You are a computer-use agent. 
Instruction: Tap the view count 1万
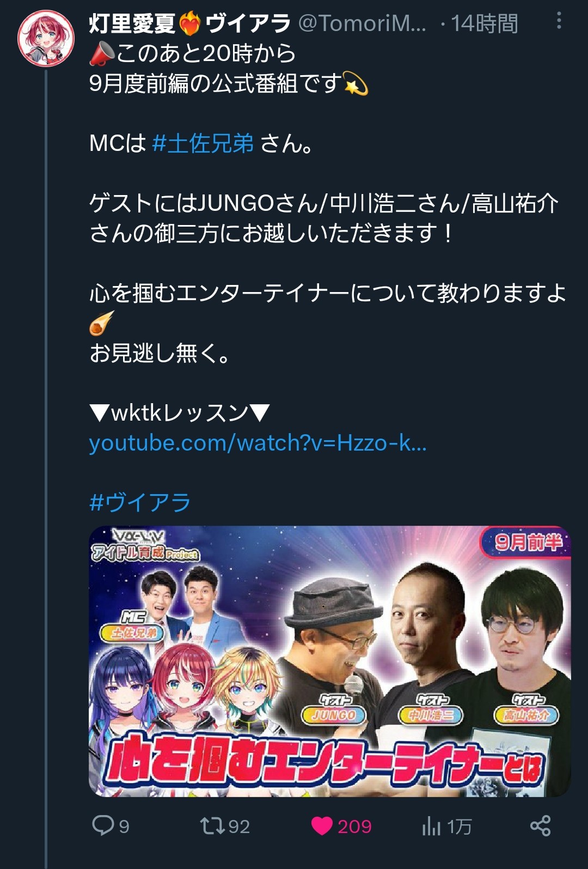(x=459, y=827)
